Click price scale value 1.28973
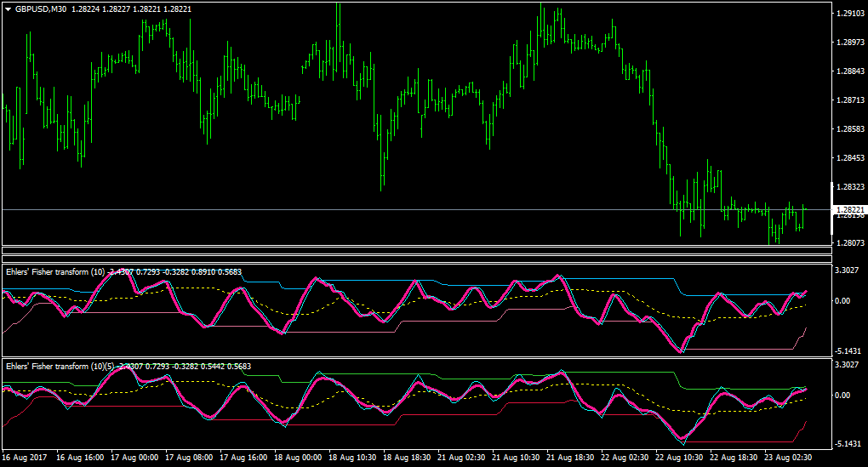The height and width of the screenshot is (467, 868). (x=850, y=42)
